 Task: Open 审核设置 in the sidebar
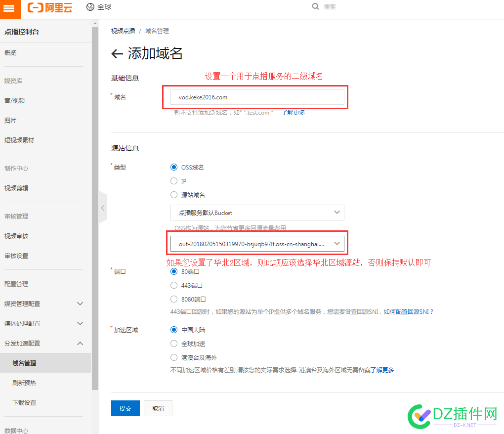pyautogui.click(x=16, y=256)
